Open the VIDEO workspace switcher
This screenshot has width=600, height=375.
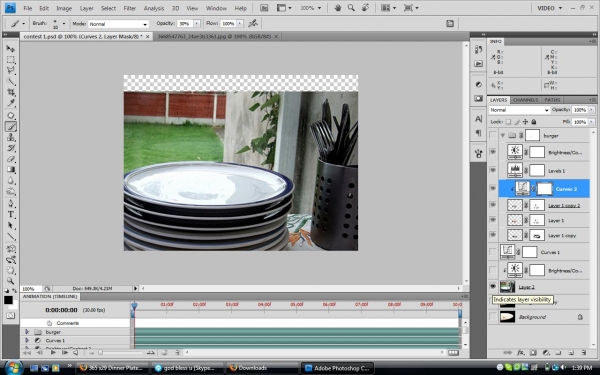(x=549, y=8)
